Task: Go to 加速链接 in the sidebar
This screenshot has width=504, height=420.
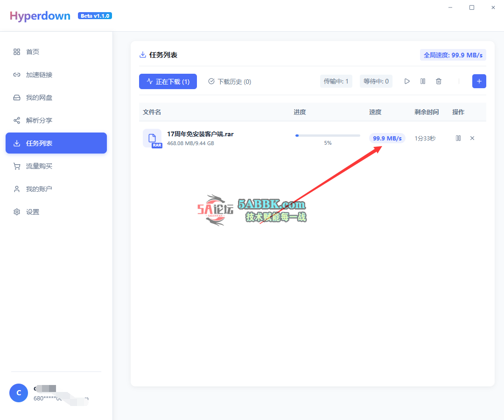Action: pos(39,75)
